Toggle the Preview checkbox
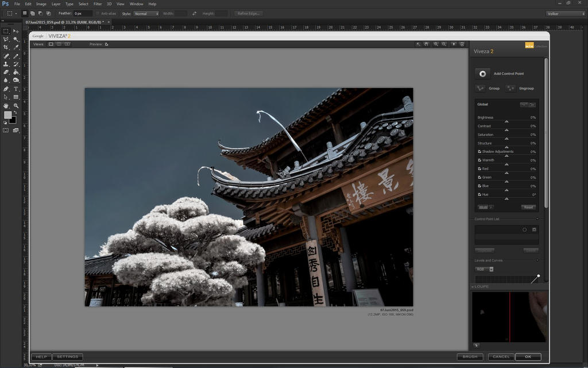588x368 pixels. point(106,44)
